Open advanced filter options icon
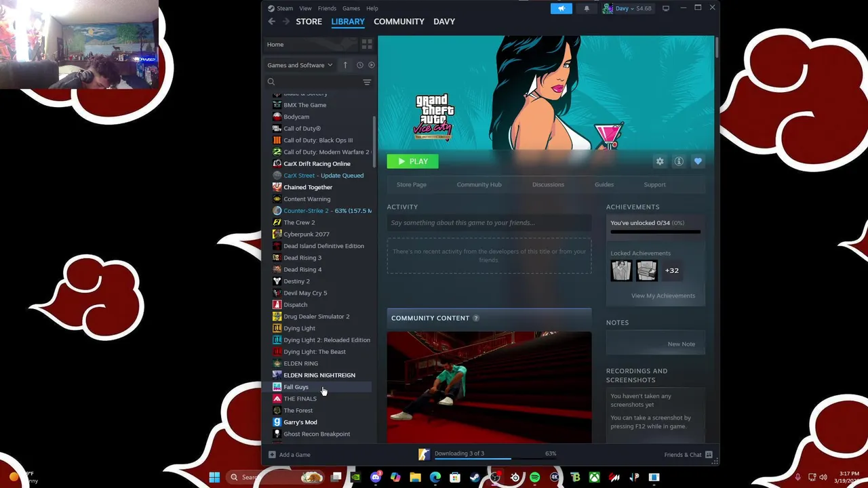 tap(367, 82)
